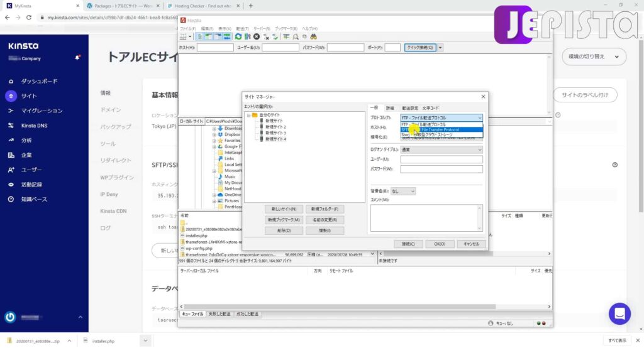Click the synchronized browsing toolbar icon
Image resolution: width=644 pixels, height=348 pixels.
point(304,37)
